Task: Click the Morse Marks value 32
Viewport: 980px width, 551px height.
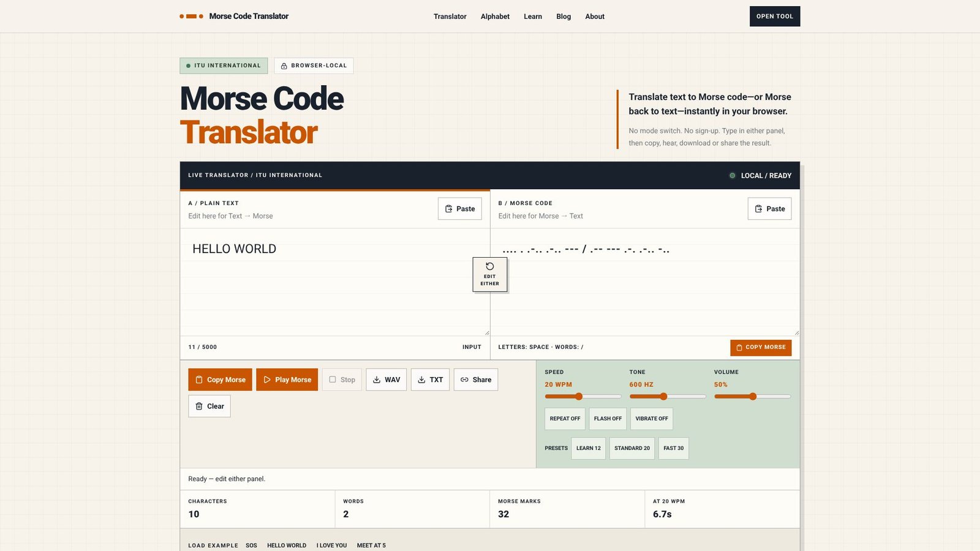Action: coord(503,514)
